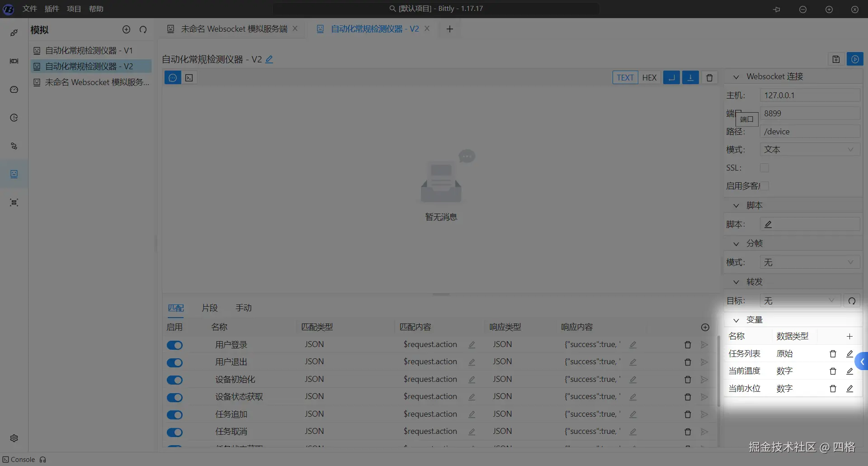Viewport: 868px width, 466px height.
Task: Tick the 启用多客户端 checkbox
Action: click(764, 186)
